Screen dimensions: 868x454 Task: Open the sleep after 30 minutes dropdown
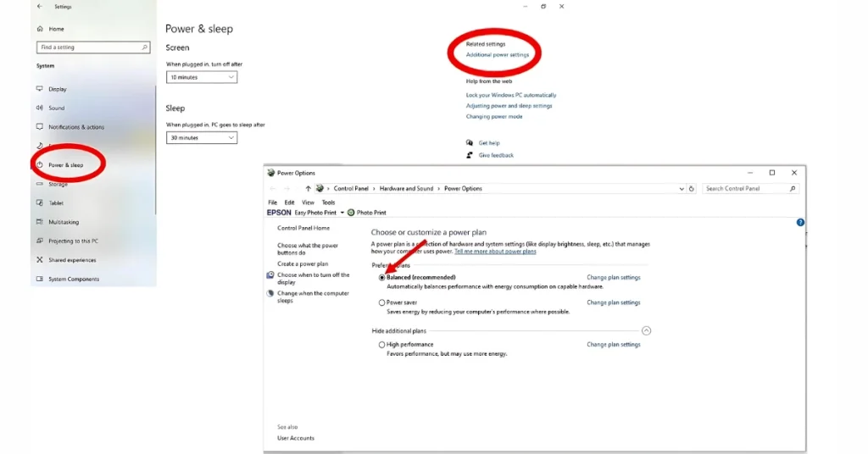coord(202,138)
